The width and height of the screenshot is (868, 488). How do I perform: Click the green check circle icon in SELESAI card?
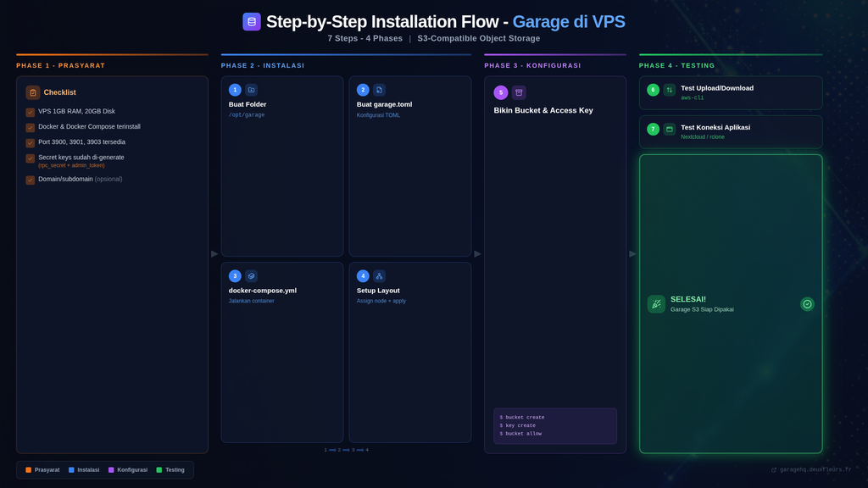click(807, 304)
